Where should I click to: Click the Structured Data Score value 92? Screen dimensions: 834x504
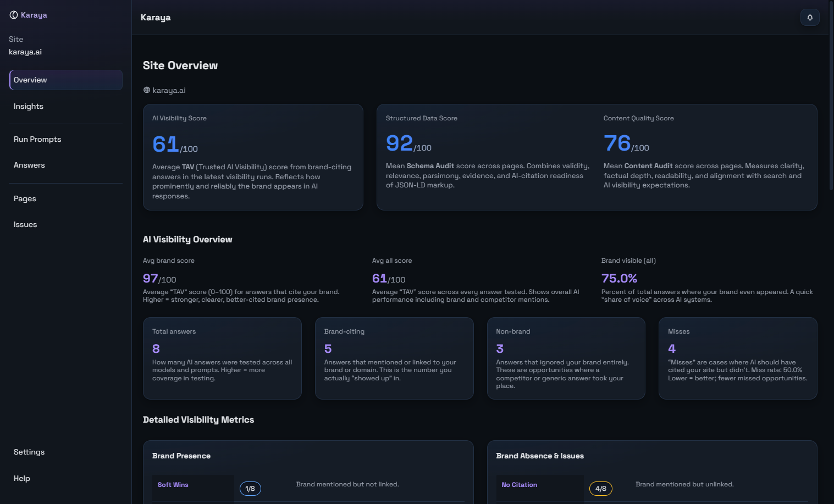[400, 143]
